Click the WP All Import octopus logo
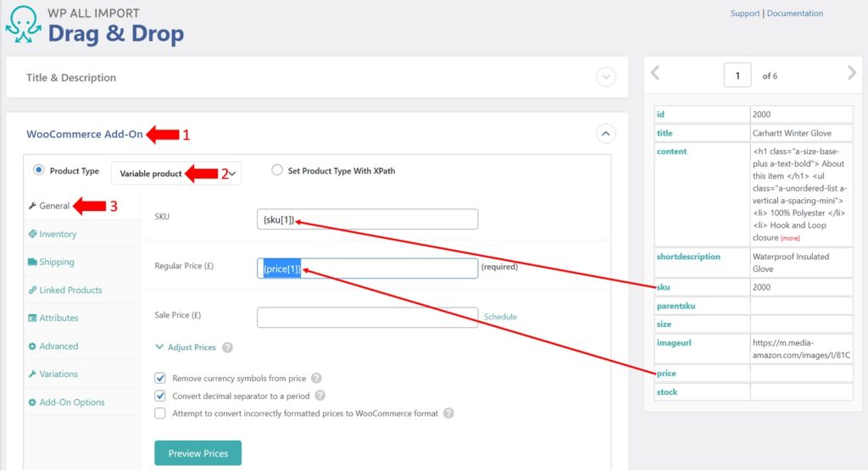Image resolution: width=868 pixels, height=471 pixels. (23, 25)
